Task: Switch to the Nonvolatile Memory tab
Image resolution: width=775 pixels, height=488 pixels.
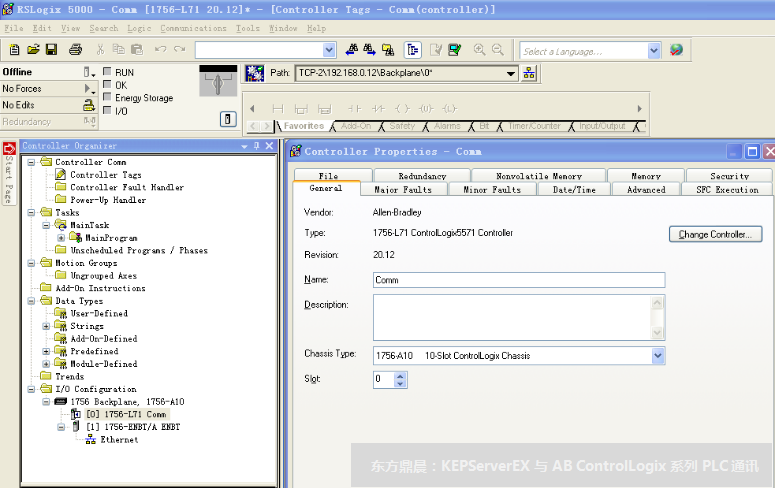Action: click(x=539, y=176)
